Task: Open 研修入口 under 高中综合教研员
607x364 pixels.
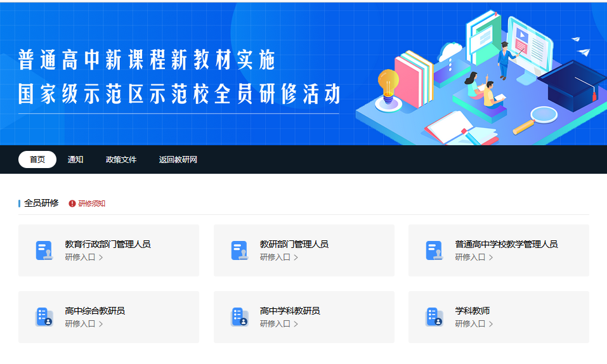Action: tap(84, 324)
